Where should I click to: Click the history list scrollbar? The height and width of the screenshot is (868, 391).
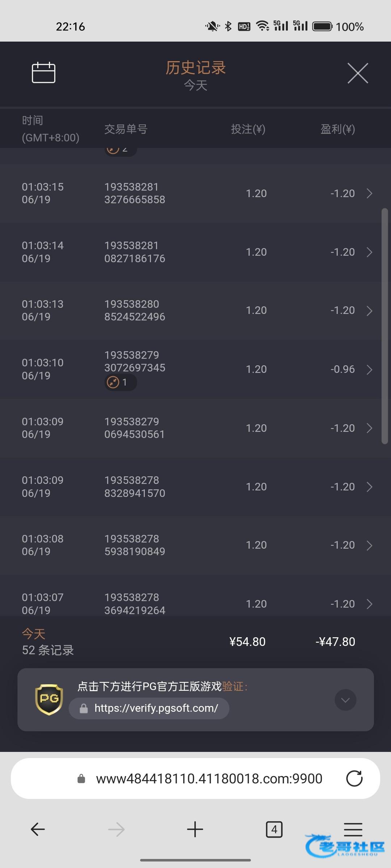click(384, 325)
